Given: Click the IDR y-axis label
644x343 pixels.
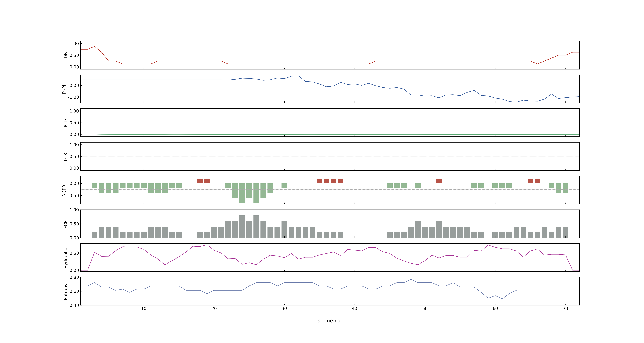Looking at the screenshot, I should click(x=66, y=55).
